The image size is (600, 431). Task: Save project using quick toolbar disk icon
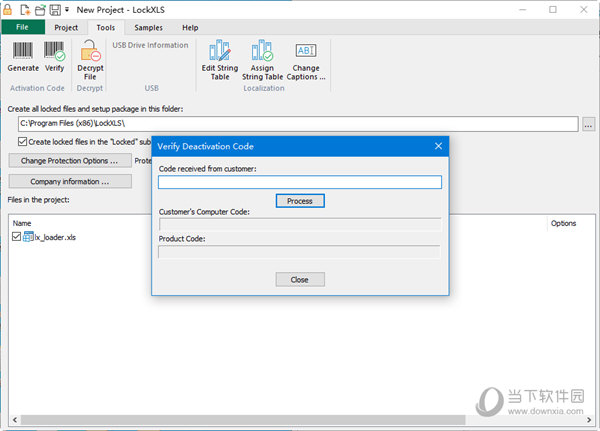click(55, 10)
